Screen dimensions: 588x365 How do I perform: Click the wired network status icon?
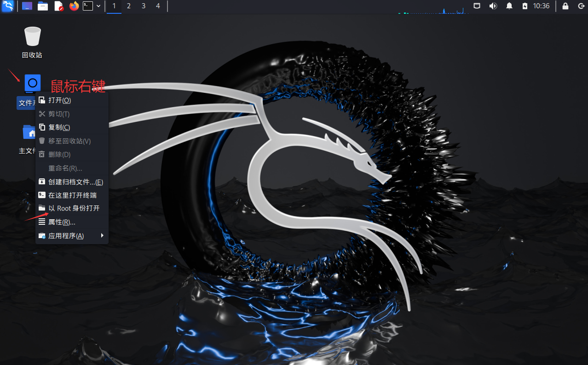(x=477, y=6)
